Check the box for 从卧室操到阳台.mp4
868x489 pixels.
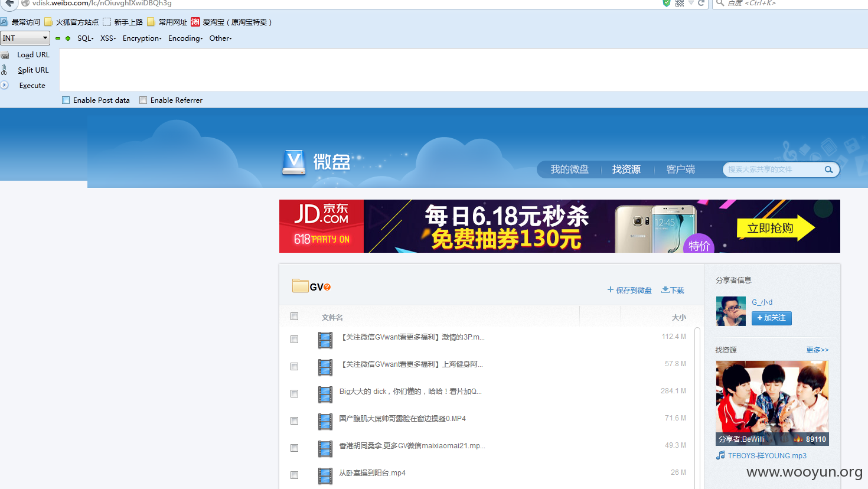pos(294,475)
